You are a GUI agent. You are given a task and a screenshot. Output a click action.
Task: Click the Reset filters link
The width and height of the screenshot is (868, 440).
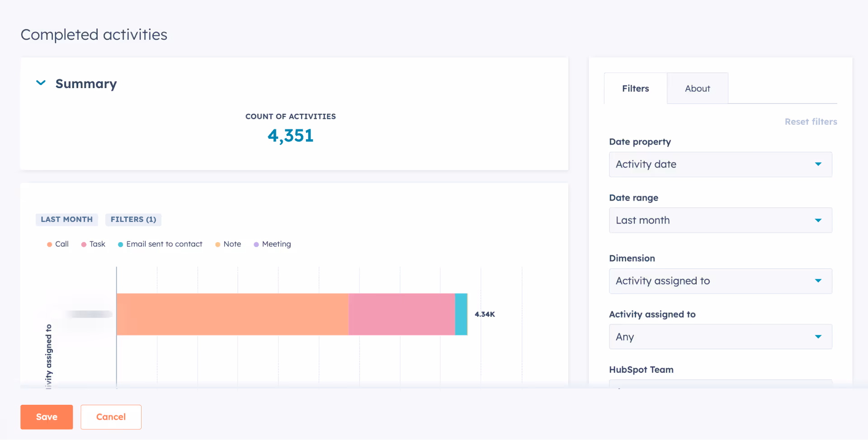pos(811,122)
